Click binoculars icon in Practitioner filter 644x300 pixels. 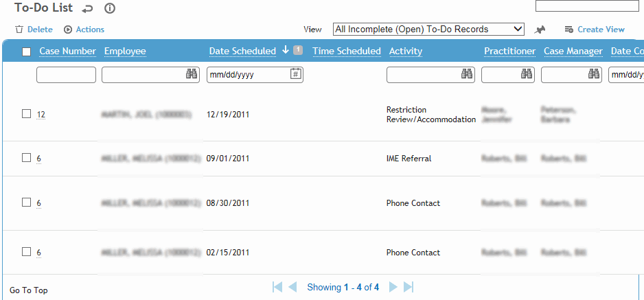pyautogui.click(x=527, y=74)
